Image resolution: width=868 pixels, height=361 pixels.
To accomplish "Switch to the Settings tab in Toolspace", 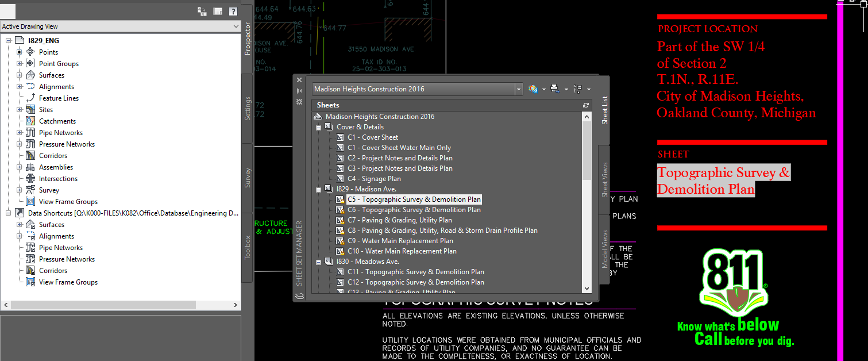I will pyautogui.click(x=248, y=108).
